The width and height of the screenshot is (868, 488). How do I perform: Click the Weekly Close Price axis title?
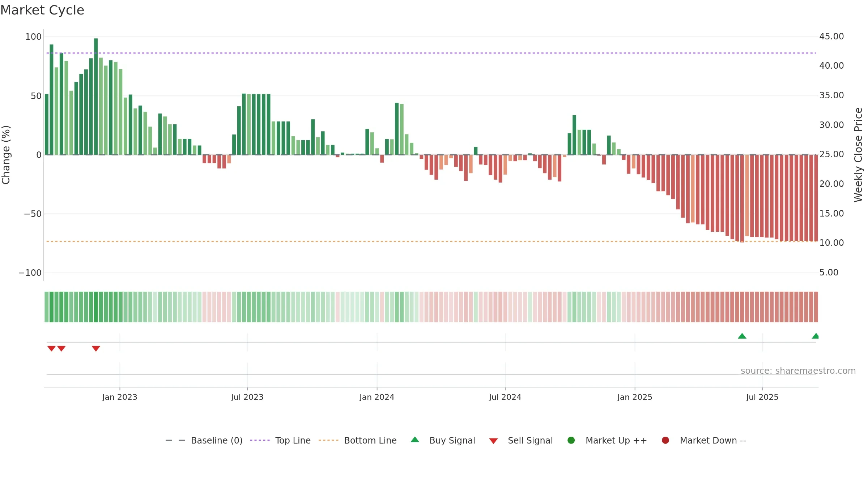pyautogui.click(x=858, y=155)
